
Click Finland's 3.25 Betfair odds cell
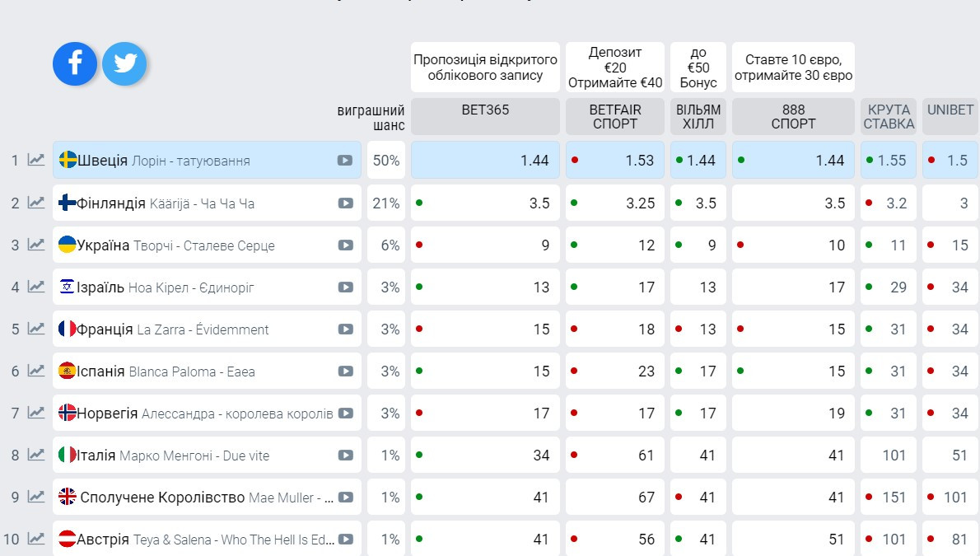point(614,203)
